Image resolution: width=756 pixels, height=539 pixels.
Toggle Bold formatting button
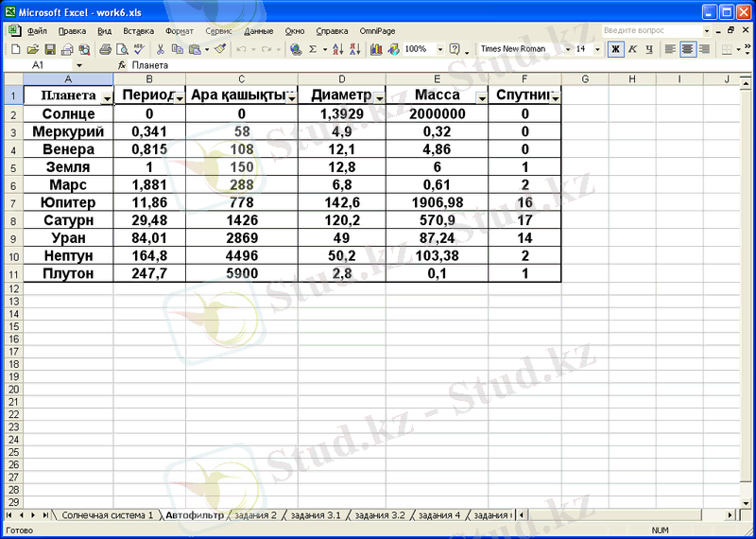click(615, 48)
